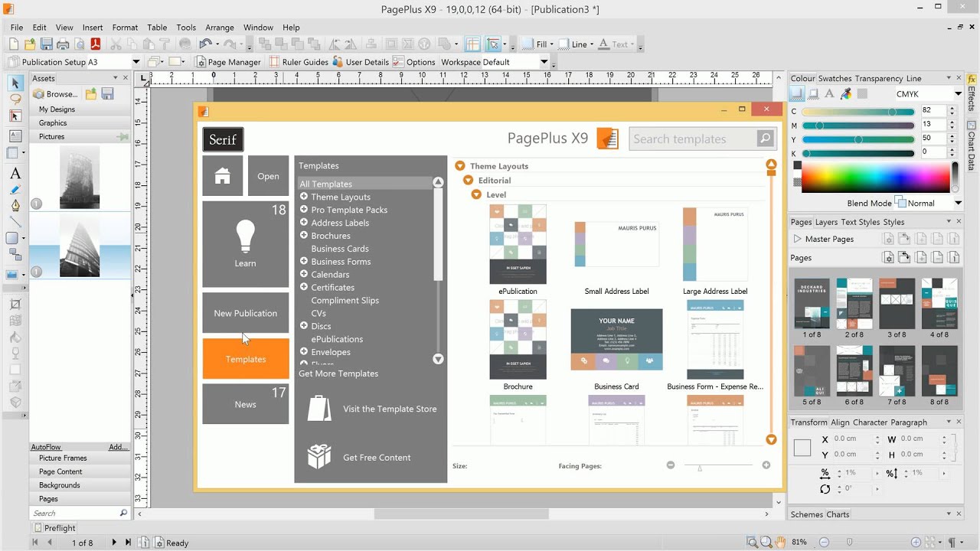Collapse the Theme Layouts section
The width and height of the screenshot is (980, 551).
click(460, 166)
